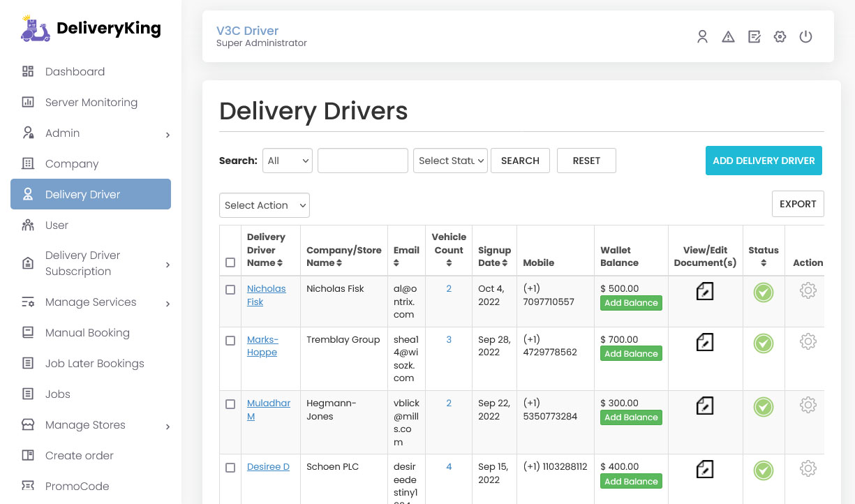
Task: Sort by Signup Date arrows
Action: (504, 263)
